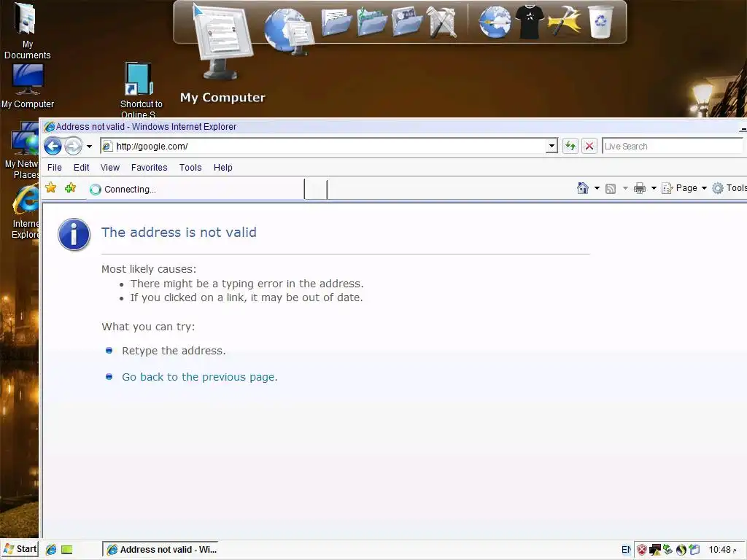Click the globe browser dock icon right of separator
The width and height of the screenshot is (747, 560).
click(x=495, y=22)
